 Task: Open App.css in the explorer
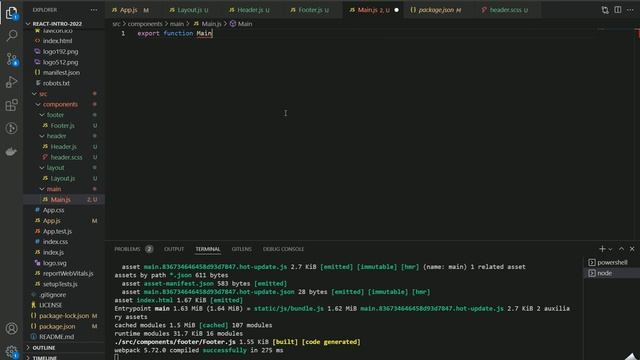click(x=53, y=210)
